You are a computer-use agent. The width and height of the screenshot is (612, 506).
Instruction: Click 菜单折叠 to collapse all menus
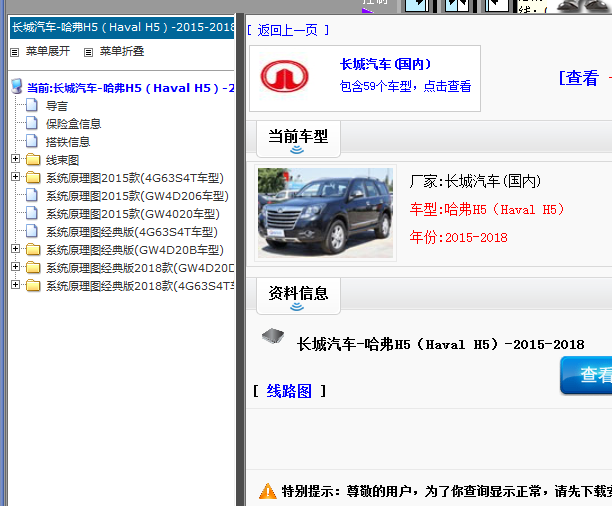tap(122, 51)
